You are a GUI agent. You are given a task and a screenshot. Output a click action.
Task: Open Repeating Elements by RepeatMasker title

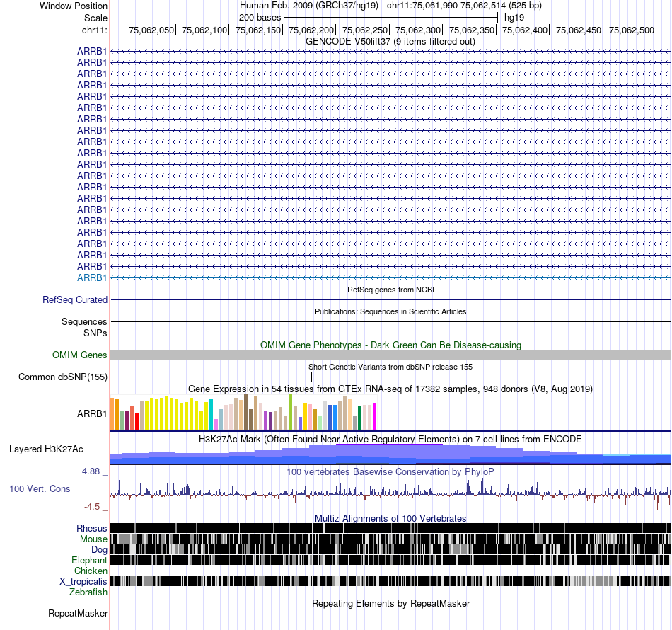(x=391, y=604)
